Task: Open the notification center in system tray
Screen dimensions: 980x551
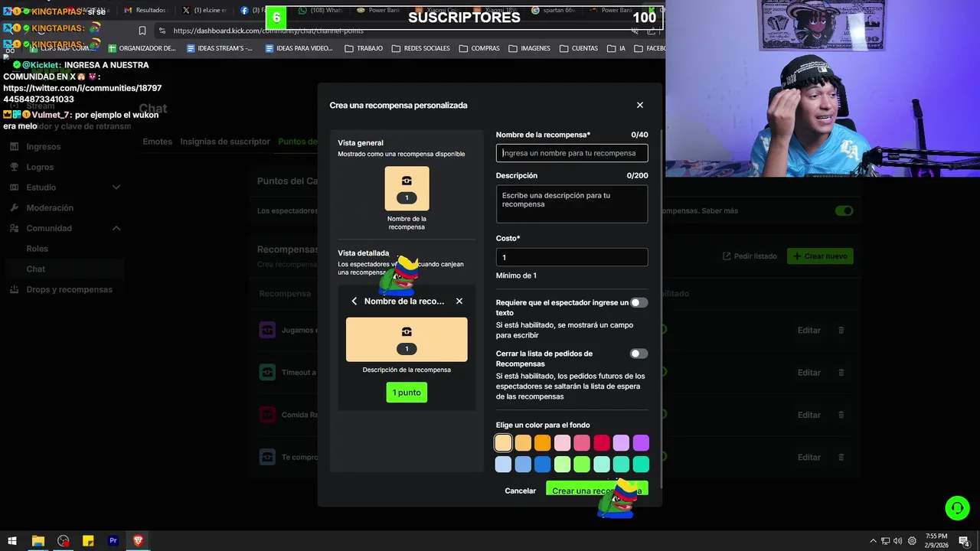Action: (x=965, y=541)
